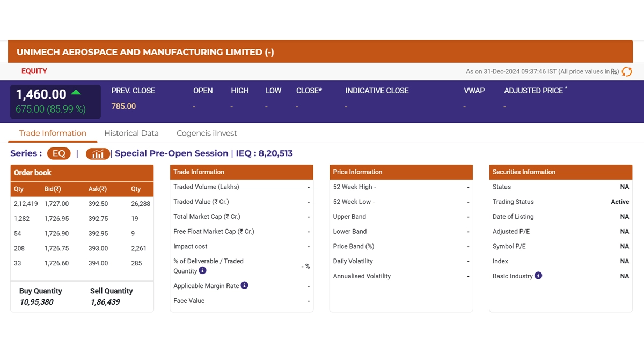Select the top bid price 1,727.00

click(56, 204)
